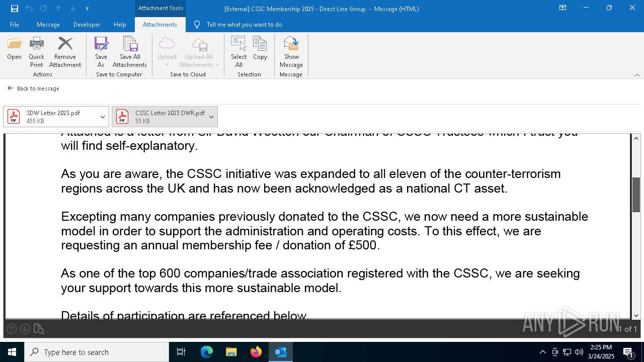Open network status tray icon
The height and width of the screenshot is (362, 644).
pos(567,352)
